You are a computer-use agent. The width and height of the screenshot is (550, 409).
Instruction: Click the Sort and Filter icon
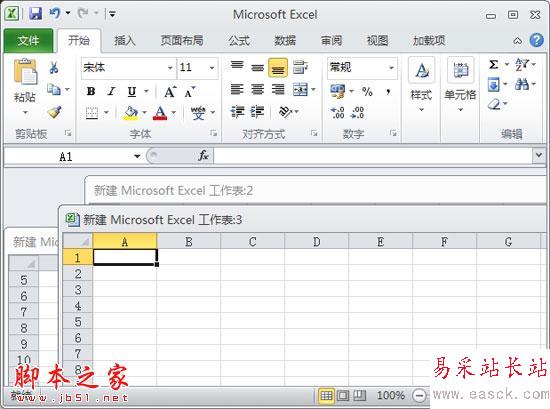point(522,65)
